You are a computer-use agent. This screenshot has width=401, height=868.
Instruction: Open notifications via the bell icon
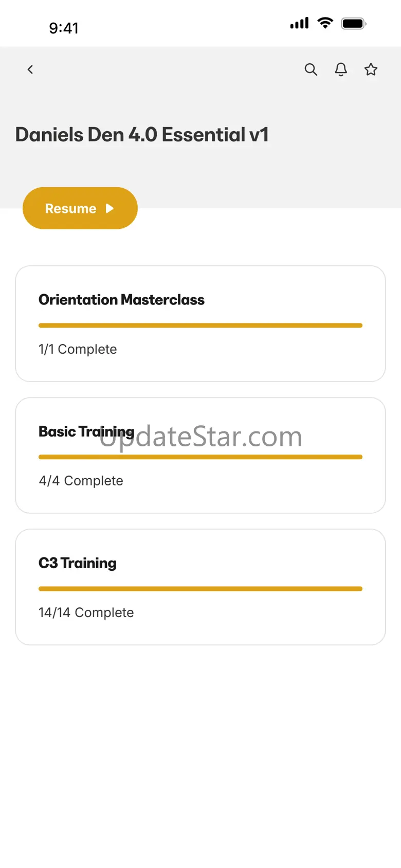click(341, 69)
